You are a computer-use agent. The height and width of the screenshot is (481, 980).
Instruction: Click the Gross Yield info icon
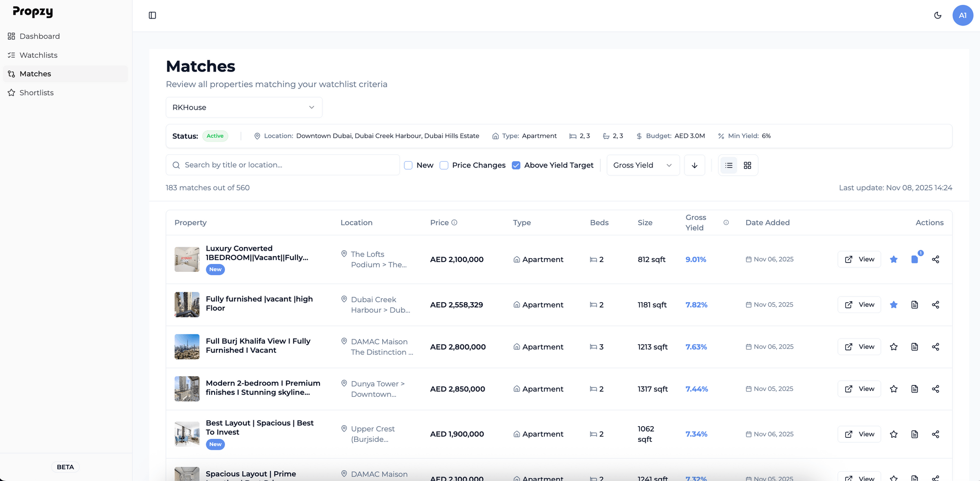pyautogui.click(x=726, y=222)
